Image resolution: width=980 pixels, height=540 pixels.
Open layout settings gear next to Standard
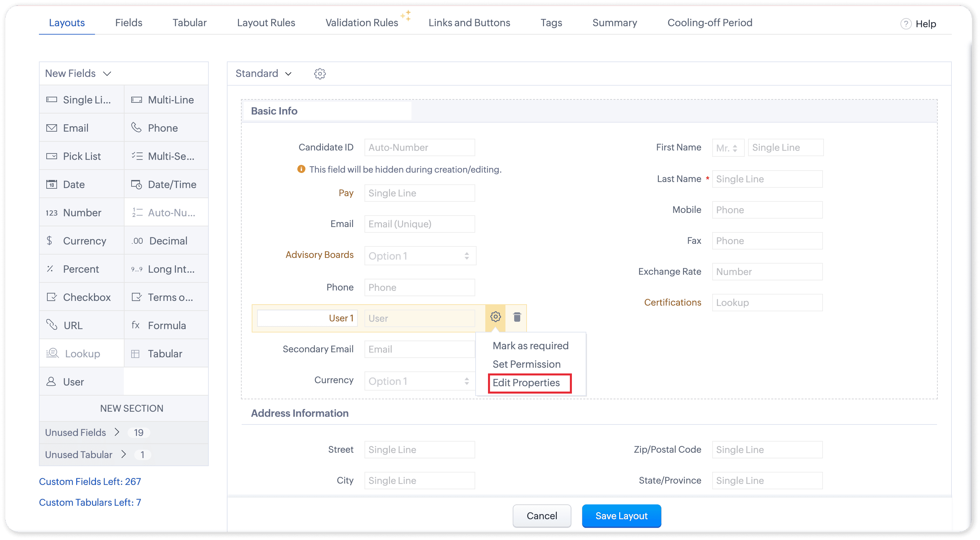(320, 74)
